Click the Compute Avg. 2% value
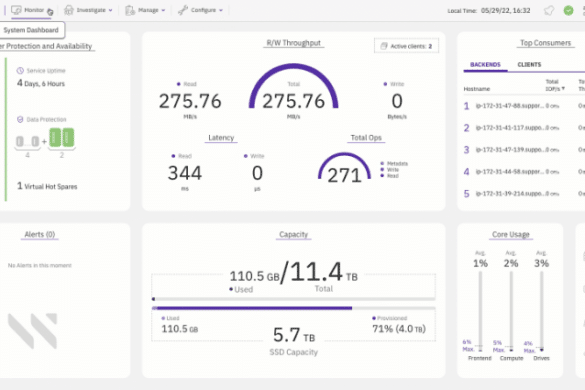Image resolution: width=585 pixels, height=390 pixels. click(x=511, y=263)
